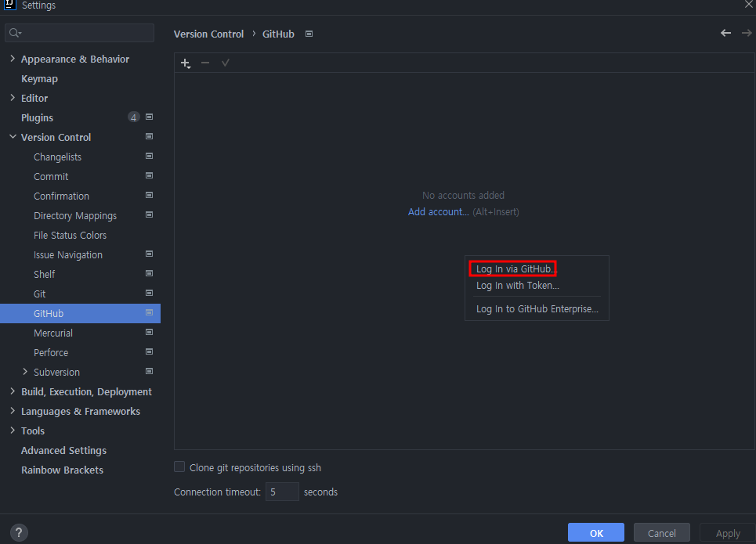Close the Settings dialog

point(748,4)
